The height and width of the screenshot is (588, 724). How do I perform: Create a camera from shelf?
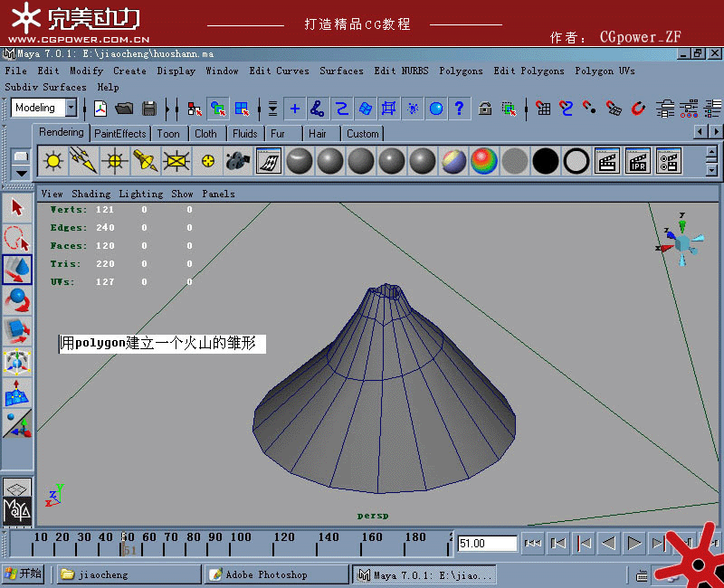click(x=238, y=161)
